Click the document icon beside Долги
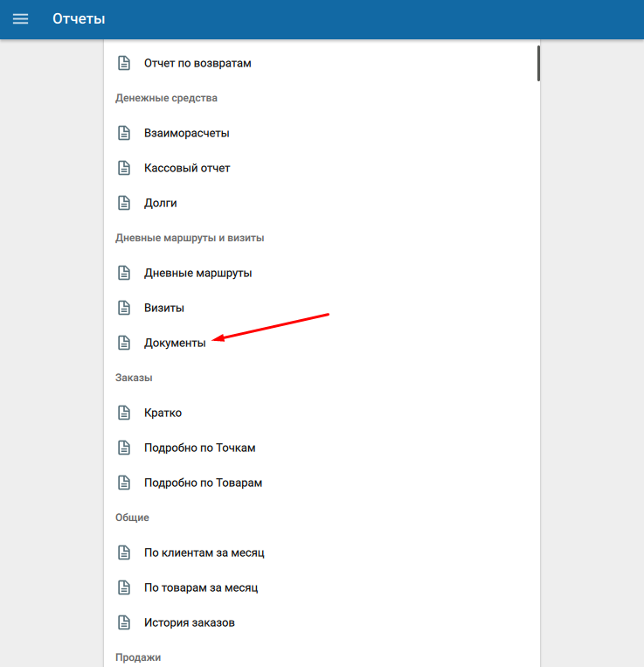This screenshot has height=667, width=644. pyautogui.click(x=124, y=203)
